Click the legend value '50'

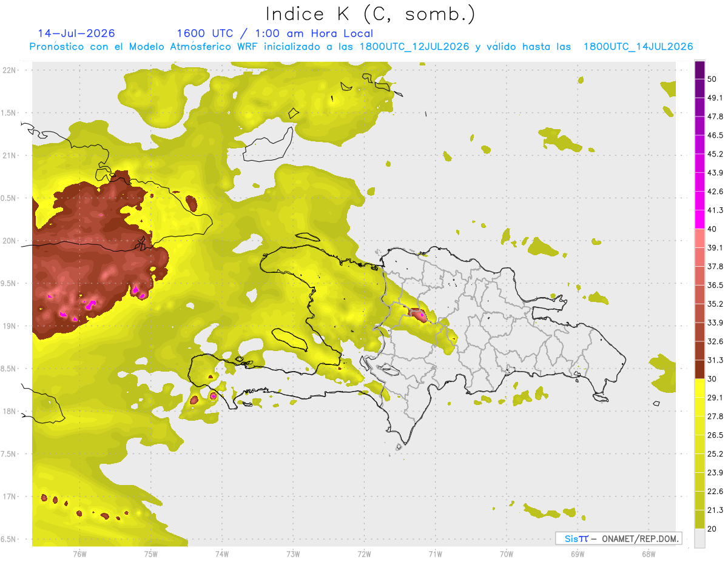[712, 79]
